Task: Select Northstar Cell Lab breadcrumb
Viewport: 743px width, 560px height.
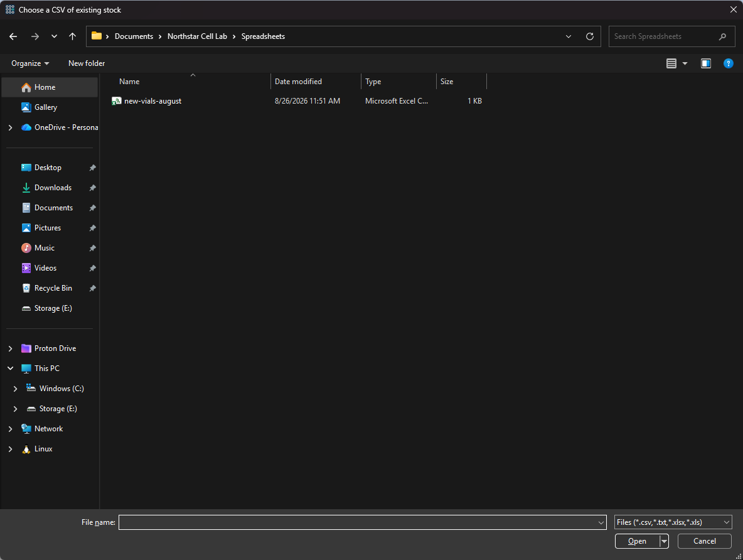Action: tap(197, 36)
